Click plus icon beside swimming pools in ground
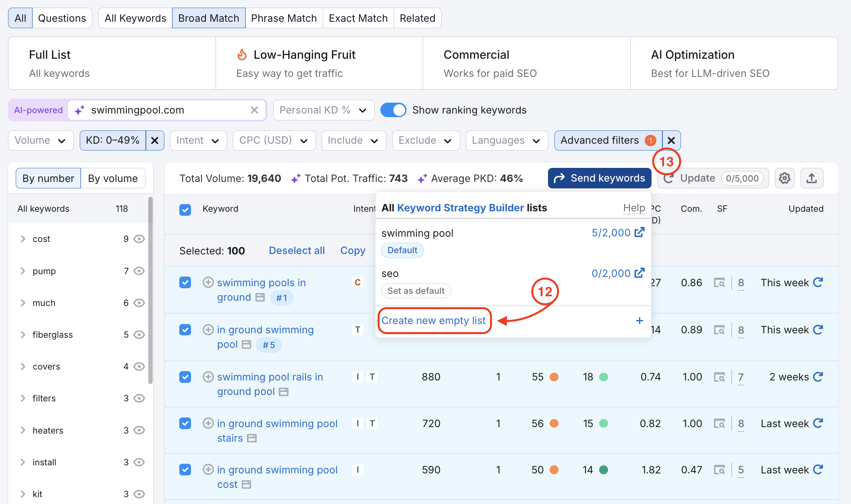The width and height of the screenshot is (851, 504). [208, 282]
